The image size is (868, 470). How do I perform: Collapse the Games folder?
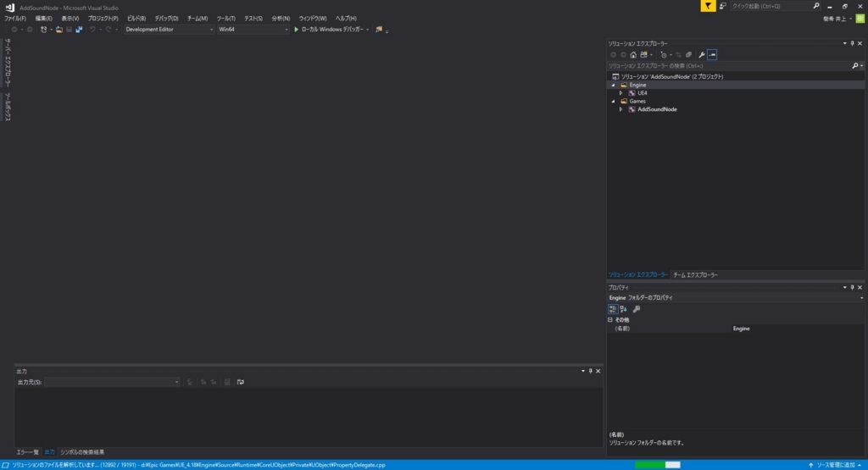(x=613, y=101)
